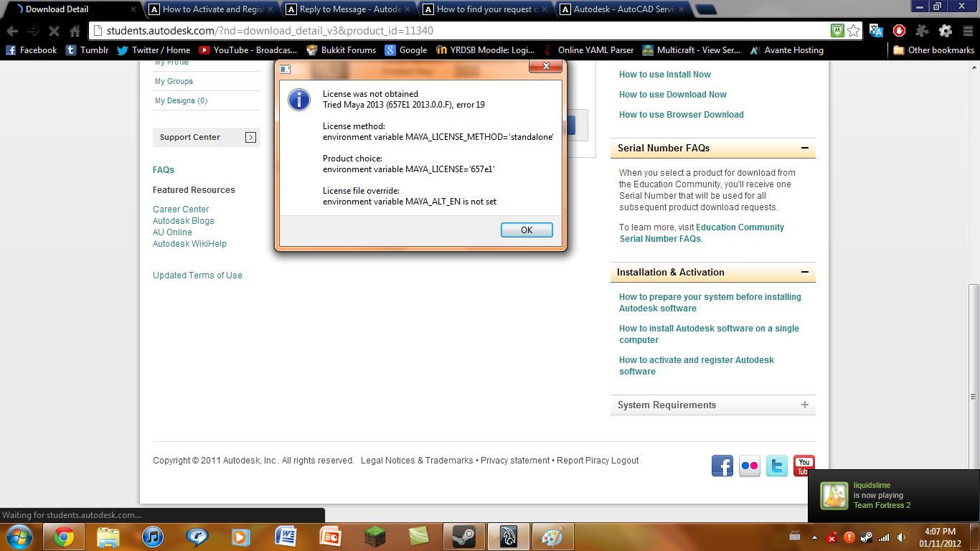
Task: Open the Career Center link
Action: (x=180, y=209)
